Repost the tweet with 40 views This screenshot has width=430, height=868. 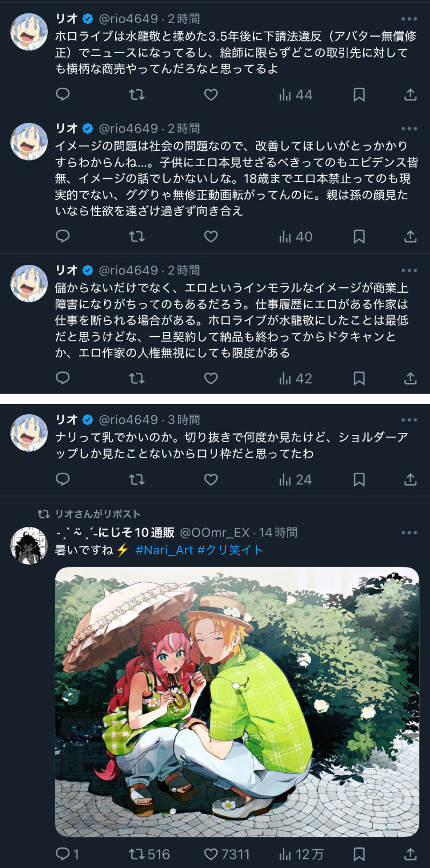pos(137,236)
